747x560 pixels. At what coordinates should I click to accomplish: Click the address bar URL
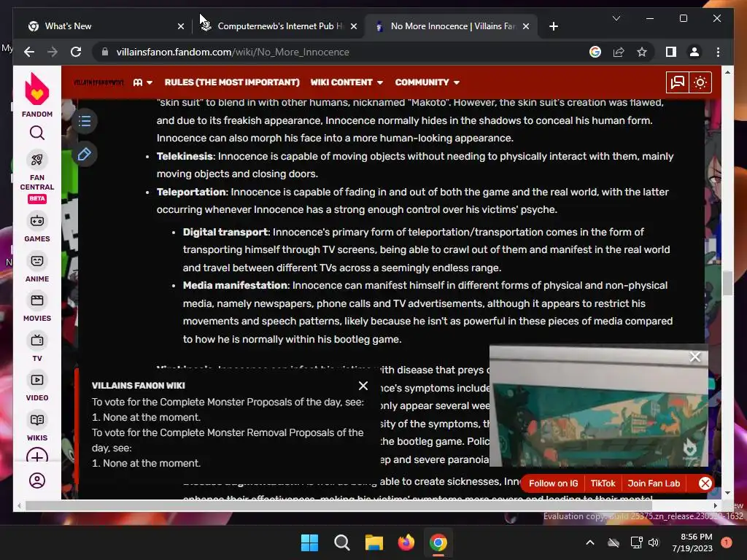coord(233,52)
